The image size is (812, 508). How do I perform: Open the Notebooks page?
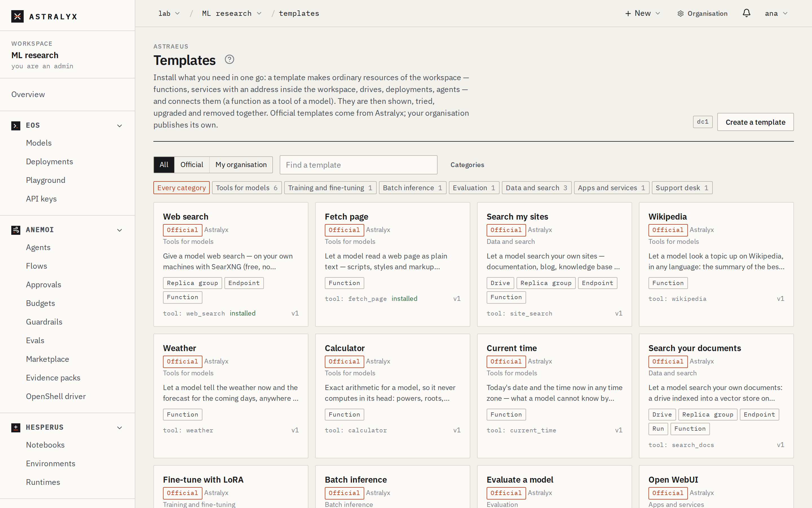pyautogui.click(x=45, y=445)
